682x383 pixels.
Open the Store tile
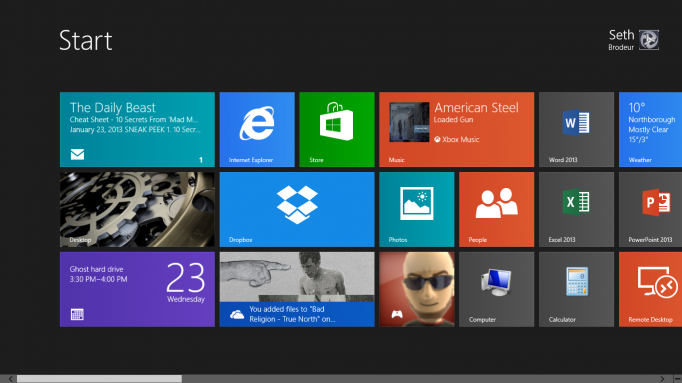click(x=337, y=129)
